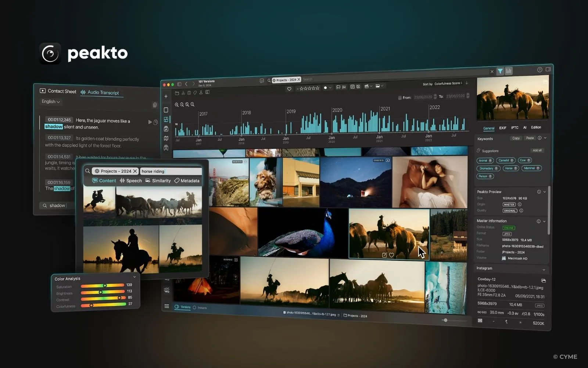Click the star rating filter

pos(308,88)
